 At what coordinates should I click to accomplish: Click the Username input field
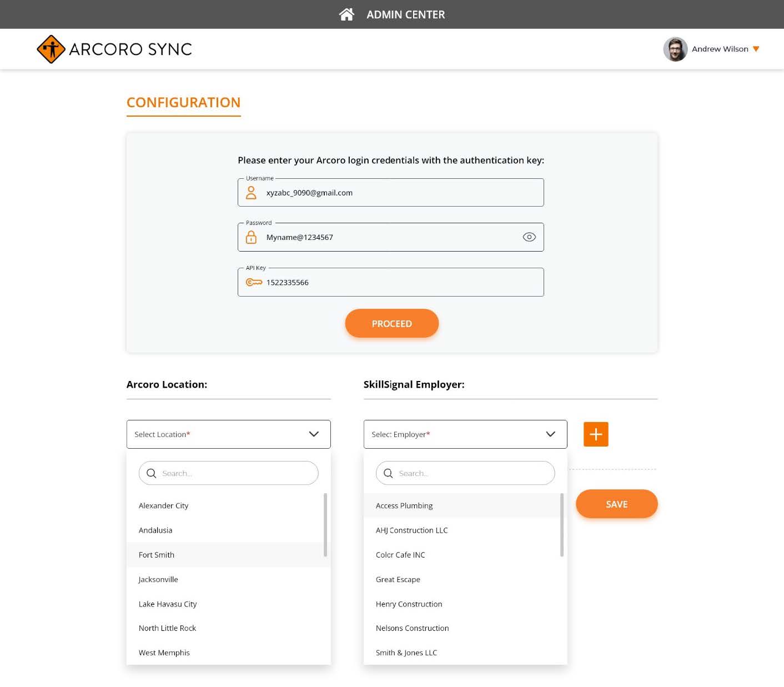pyautogui.click(x=391, y=193)
